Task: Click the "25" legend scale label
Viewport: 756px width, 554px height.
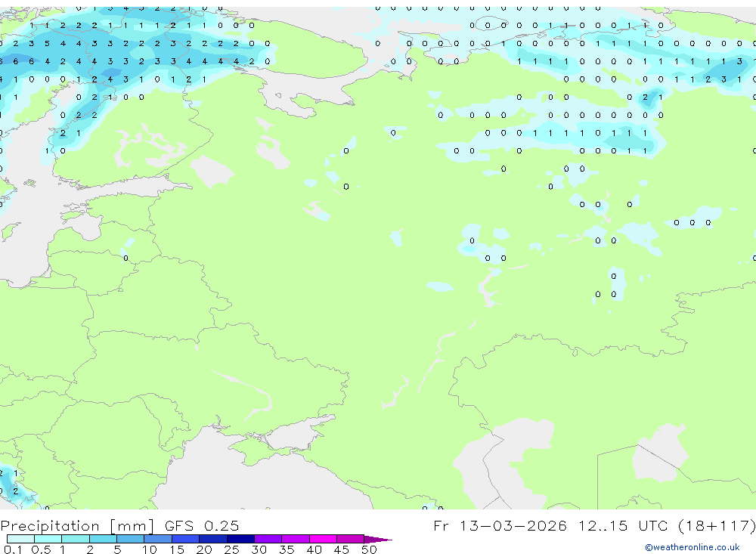Action: pyautogui.click(x=231, y=549)
